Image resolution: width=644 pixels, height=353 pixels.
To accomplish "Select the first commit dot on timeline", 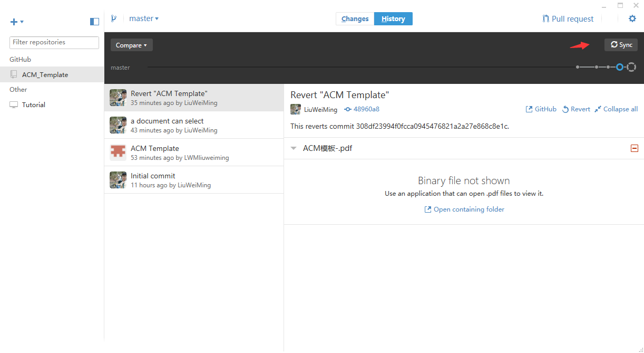I will (x=578, y=67).
